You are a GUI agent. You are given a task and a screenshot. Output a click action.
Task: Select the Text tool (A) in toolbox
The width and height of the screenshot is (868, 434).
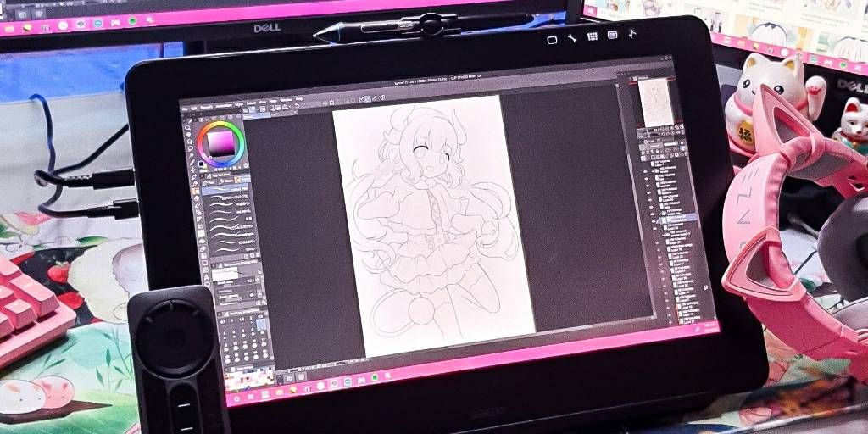coord(207,277)
